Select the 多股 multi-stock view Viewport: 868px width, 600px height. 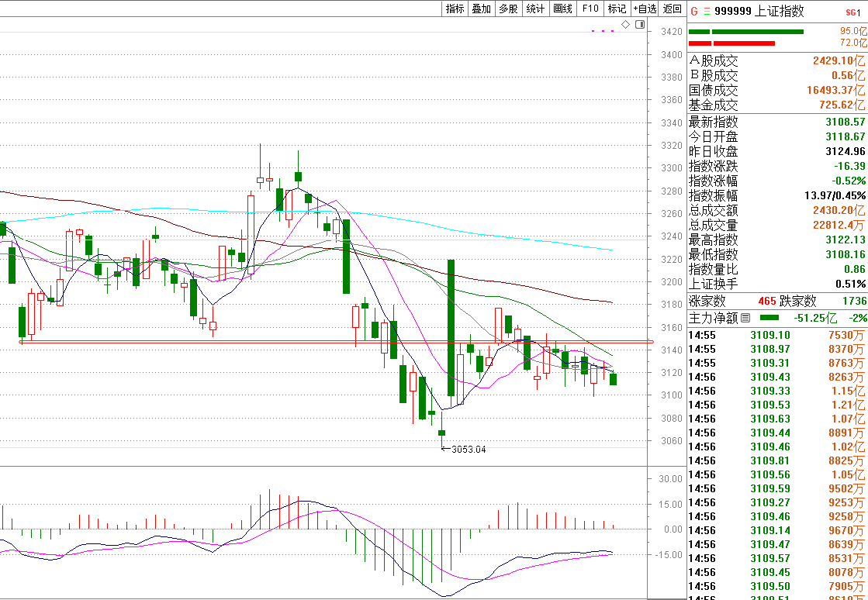(508, 9)
